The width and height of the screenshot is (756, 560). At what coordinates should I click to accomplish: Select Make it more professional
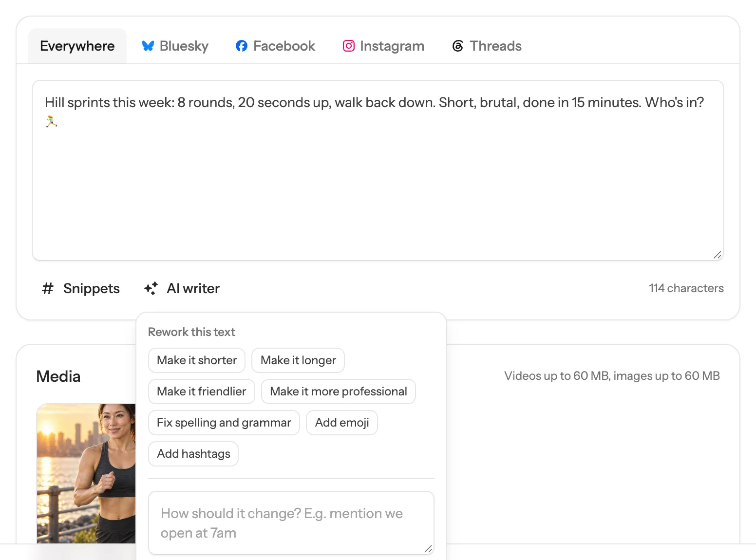point(339,392)
